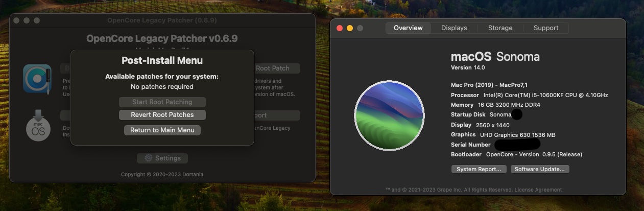Click Graphics value UHD Graphics 630
This screenshot has height=211, width=644.
(517, 135)
